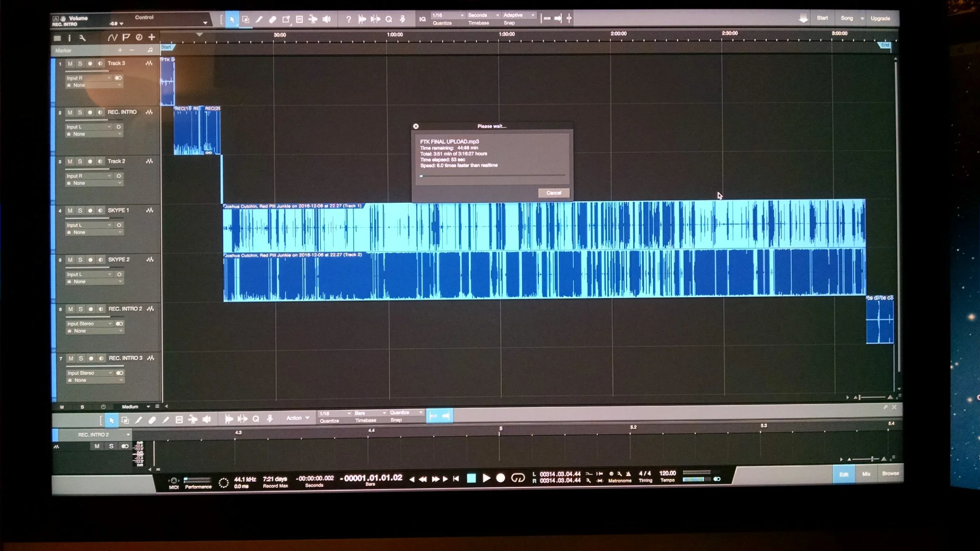Open the Adaptive Snap dropdown
This screenshot has width=980, height=551.
click(x=519, y=15)
